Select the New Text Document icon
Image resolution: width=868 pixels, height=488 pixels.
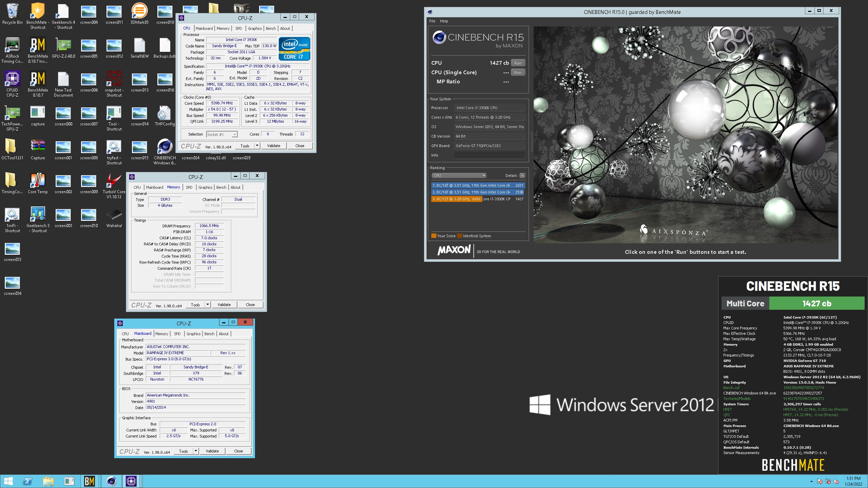[63, 84]
